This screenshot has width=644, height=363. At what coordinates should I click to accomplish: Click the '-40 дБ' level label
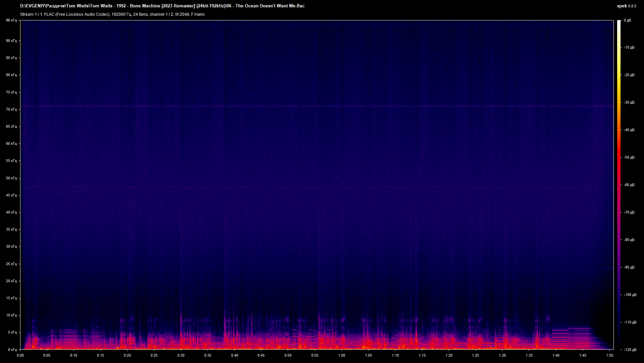point(629,130)
